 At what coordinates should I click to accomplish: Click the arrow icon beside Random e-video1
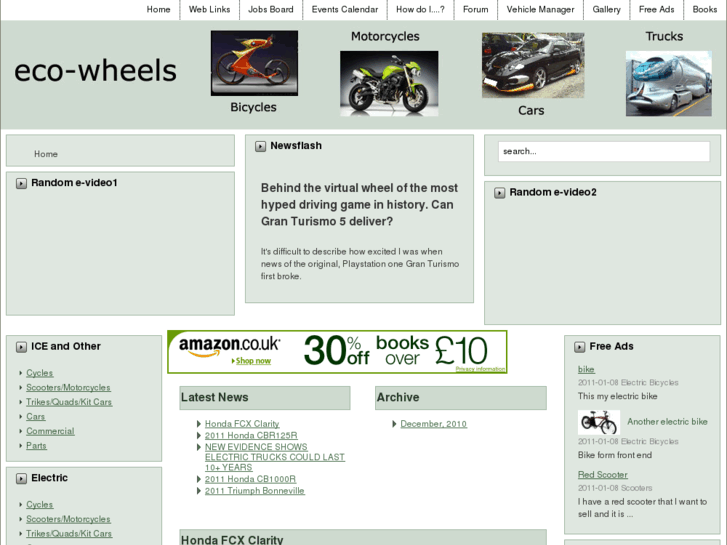point(21,183)
